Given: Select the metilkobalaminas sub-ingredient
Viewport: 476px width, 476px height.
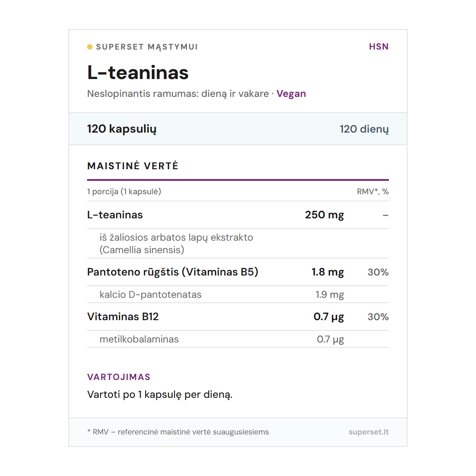Looking at the screenshot, I should (139, 339).
